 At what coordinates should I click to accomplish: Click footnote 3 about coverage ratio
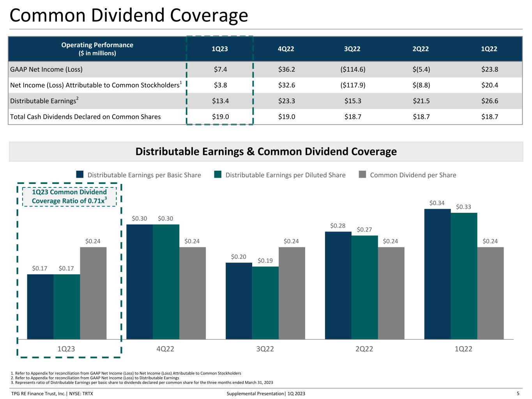pos(142,383)
